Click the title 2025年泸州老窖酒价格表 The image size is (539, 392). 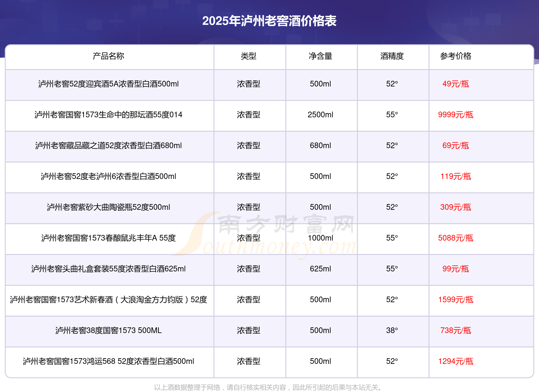tap(269, 21)
